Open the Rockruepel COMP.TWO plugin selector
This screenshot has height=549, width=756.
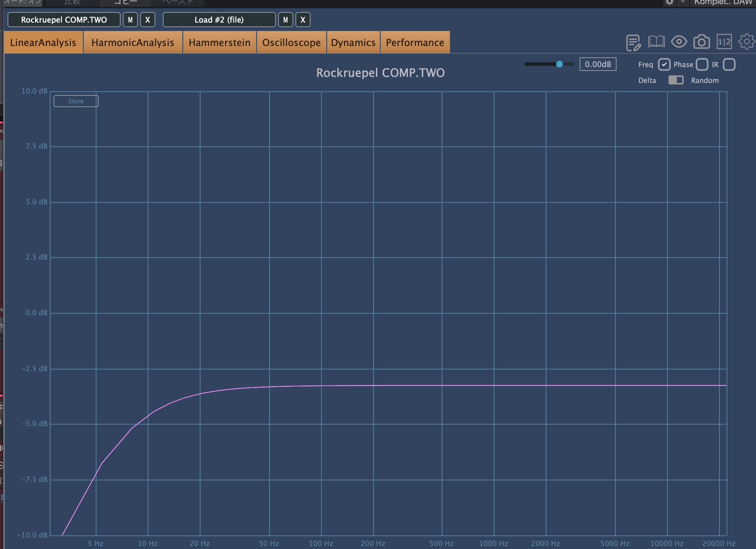coord(64,20)
